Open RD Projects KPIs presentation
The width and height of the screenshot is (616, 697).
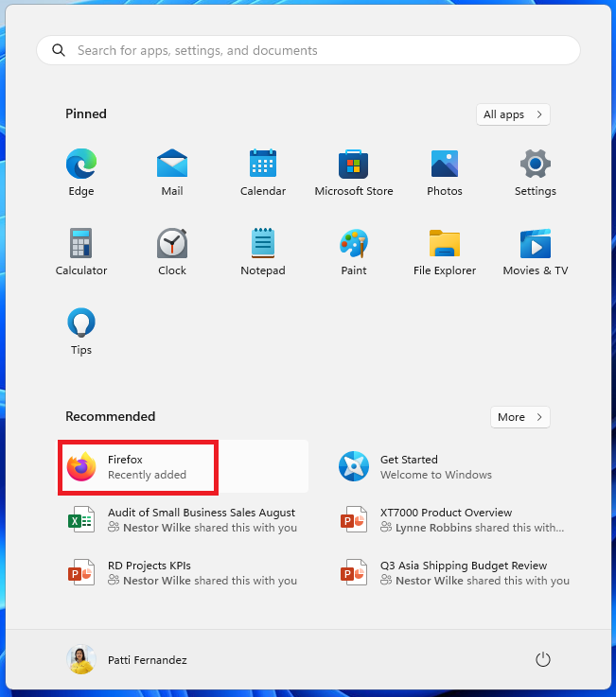tap(183, 572)
